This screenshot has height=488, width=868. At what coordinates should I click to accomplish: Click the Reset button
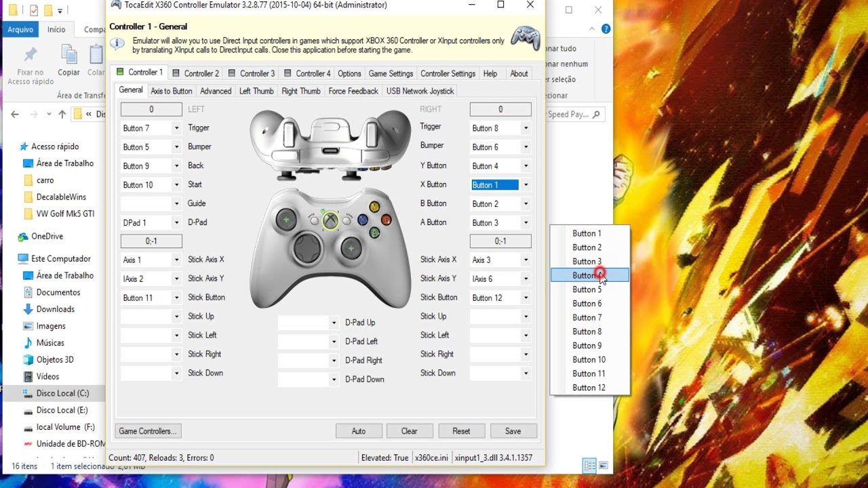click(461, 431)
